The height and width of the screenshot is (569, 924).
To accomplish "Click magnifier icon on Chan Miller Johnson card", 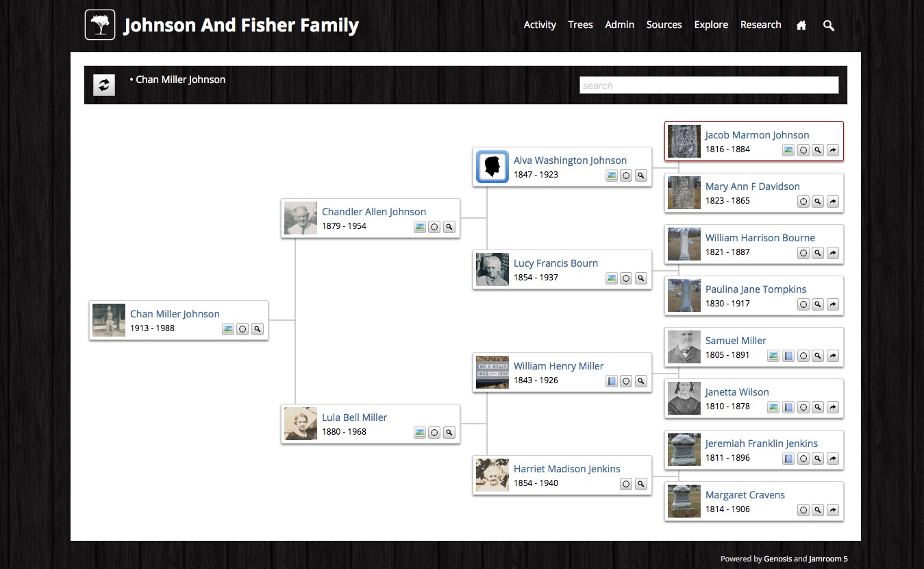I will point(258,329).
